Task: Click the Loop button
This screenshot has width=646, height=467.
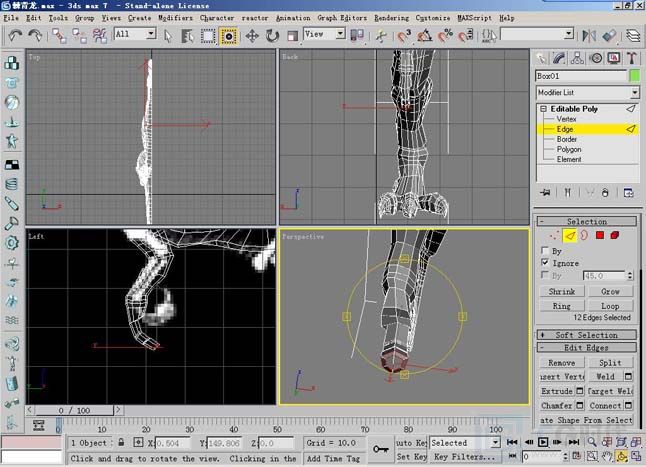Action: 610,306
